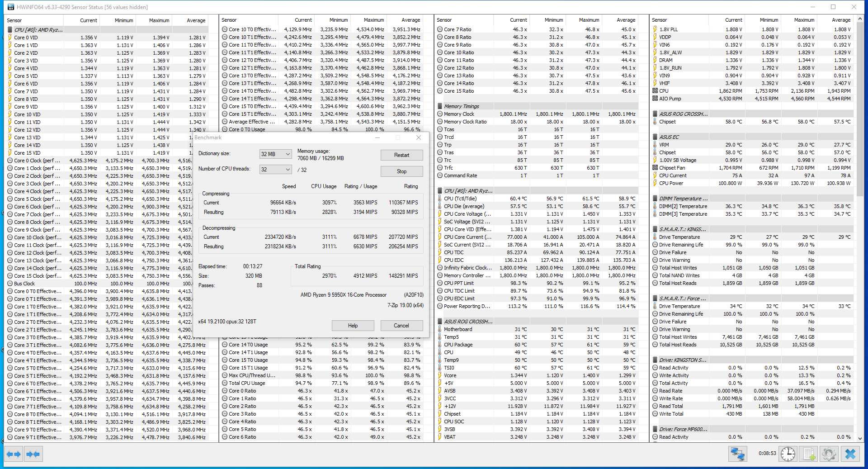Screen dimensions: 868x469
Task: Click the icon beside Read Rate row
Action: click(655, 391)
